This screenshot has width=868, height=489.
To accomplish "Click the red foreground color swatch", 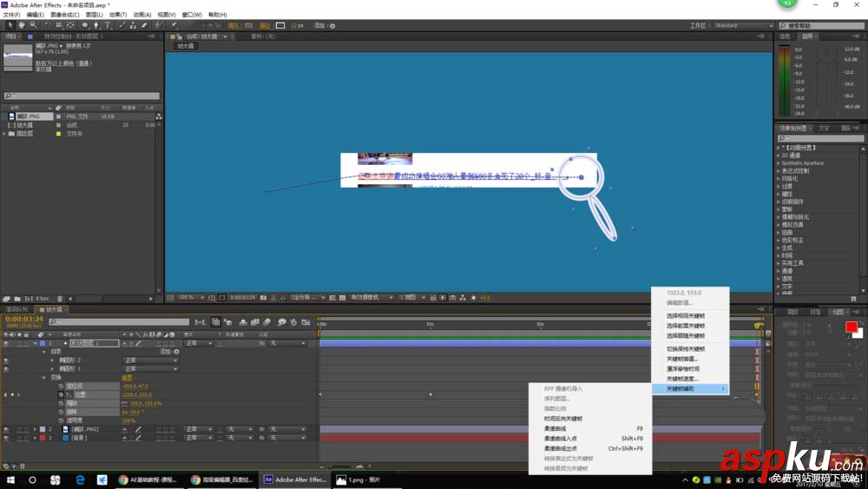I will point(852,327).
